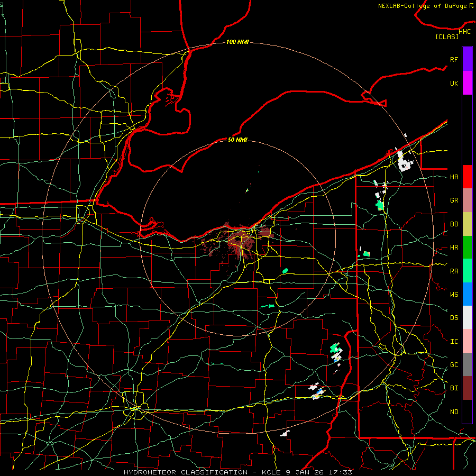Click the RF legend label
The width and height of the screenshot is (476, 476).
click(454, 59)
